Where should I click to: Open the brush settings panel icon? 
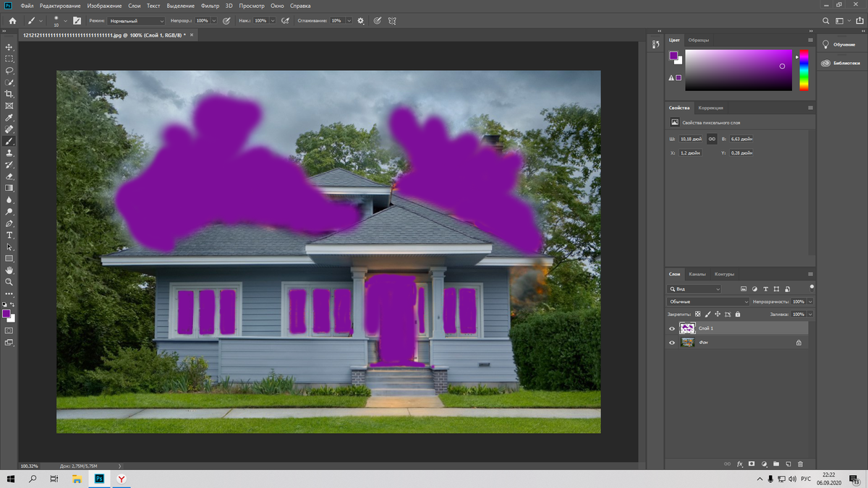click(77, 21)
